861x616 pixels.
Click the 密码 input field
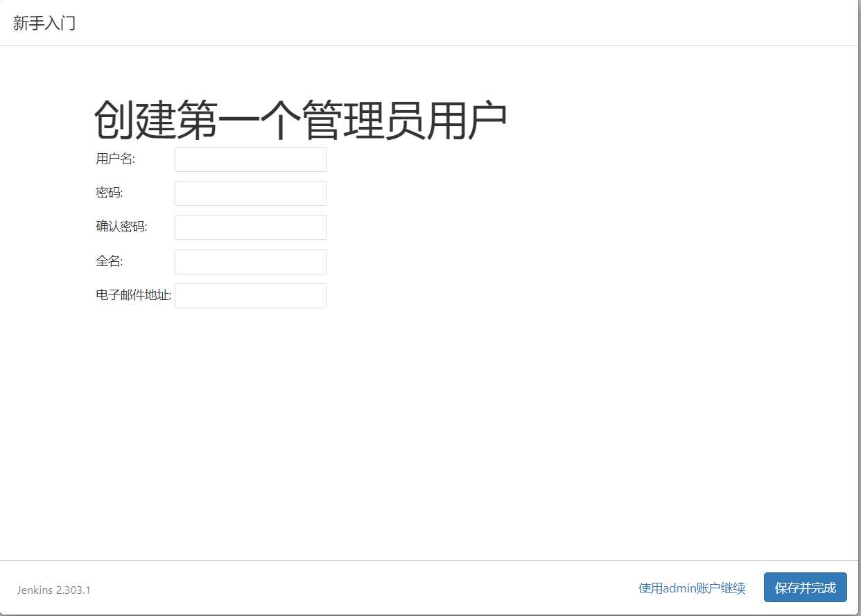tap(250, 193)
